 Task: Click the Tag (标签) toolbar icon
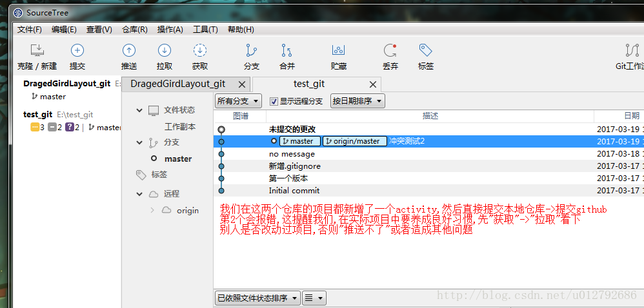point(425,50)
